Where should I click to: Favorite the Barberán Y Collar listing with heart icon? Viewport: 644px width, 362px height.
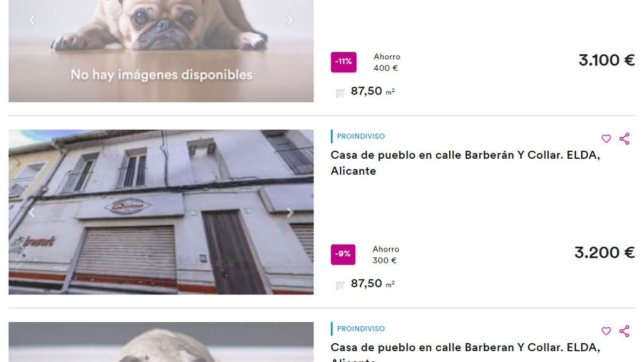(x=606, y=139)
